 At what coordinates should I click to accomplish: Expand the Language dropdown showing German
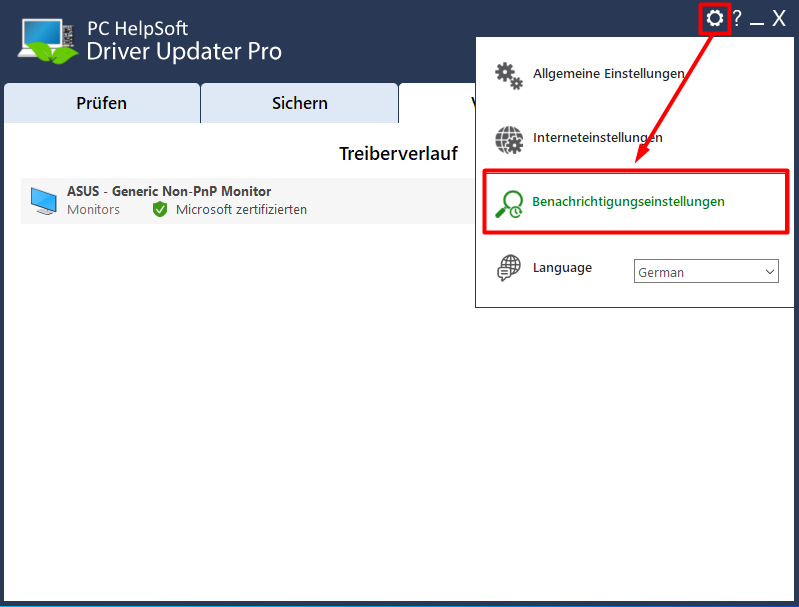coord(706,271)
